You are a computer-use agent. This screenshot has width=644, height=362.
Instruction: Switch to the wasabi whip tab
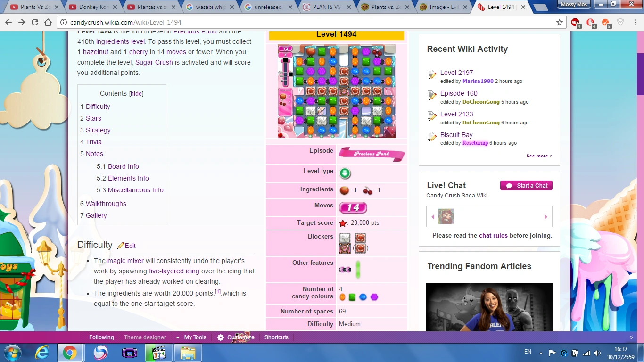pyautogui.click(x=210, y=7)
